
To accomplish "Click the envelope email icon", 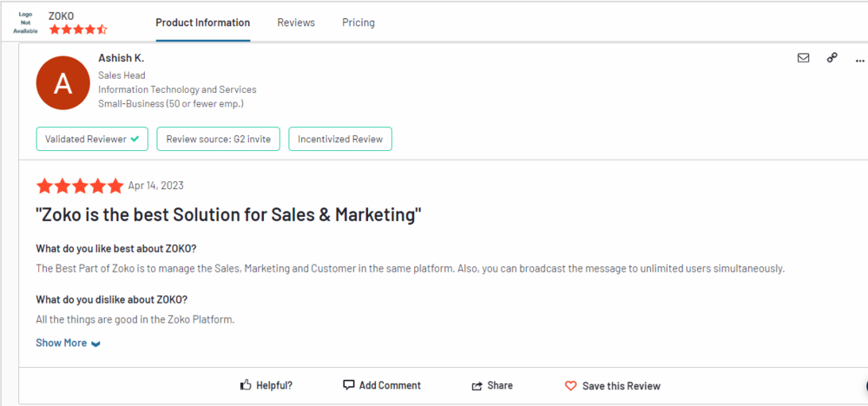I will pos(803,57).
